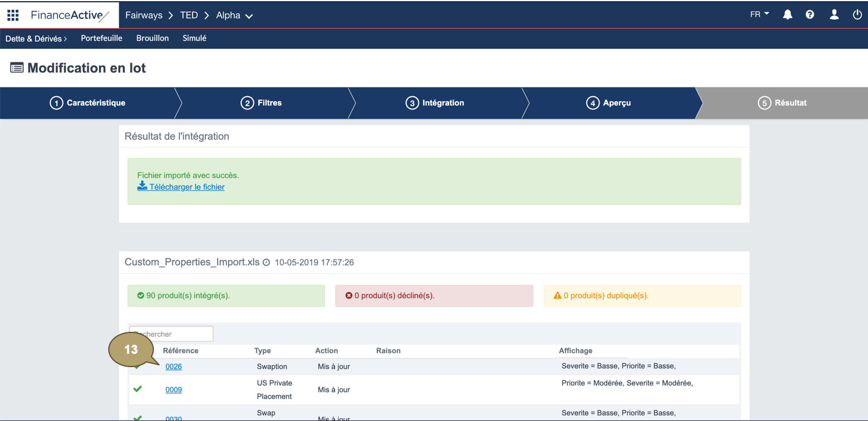Sort by the Raison column header
868x421 pixels.
click(x=388, y=351)
